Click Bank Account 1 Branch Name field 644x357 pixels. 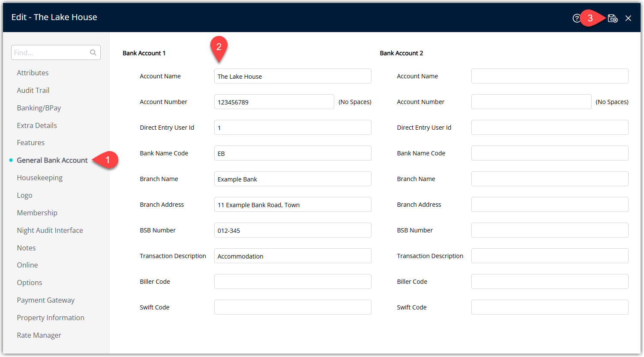(x=293, y=179)
